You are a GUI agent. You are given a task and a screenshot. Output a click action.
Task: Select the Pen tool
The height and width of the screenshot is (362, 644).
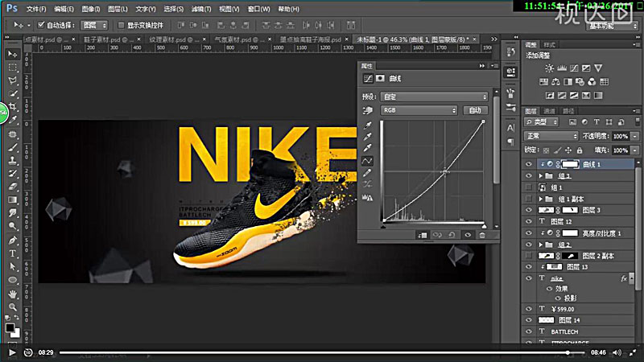[x=13, y=240]
